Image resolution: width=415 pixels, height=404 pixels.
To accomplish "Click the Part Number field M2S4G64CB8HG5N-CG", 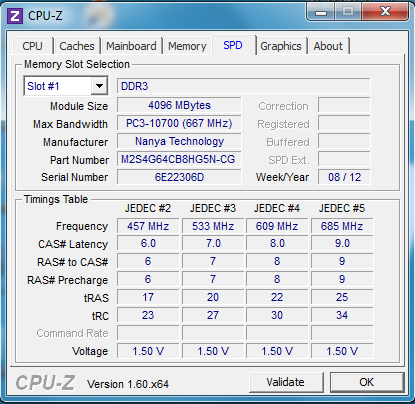I will [179, 159].
